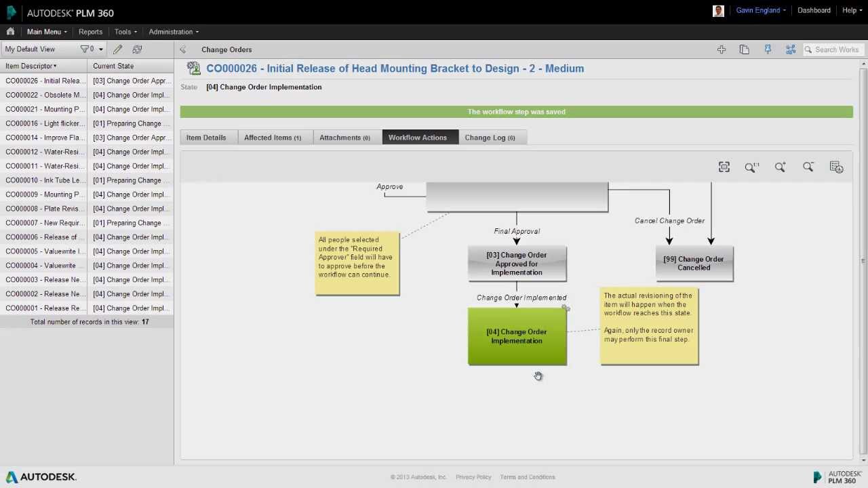Screen dimensions: 868x488
Task: Select the Change Order Implementation state box
Action: [x=517, y=336]
